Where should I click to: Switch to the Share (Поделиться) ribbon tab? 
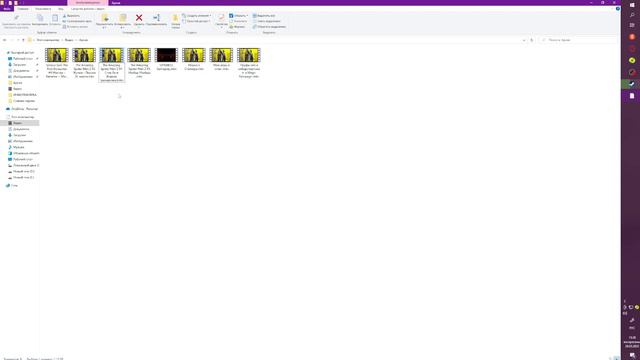click(43, 9)
